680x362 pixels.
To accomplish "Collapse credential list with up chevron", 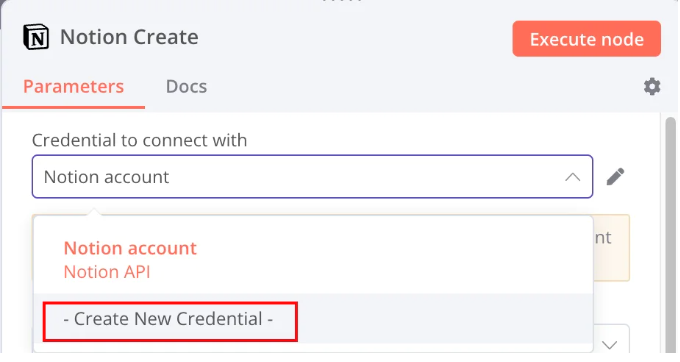I will tap(572, 177).
